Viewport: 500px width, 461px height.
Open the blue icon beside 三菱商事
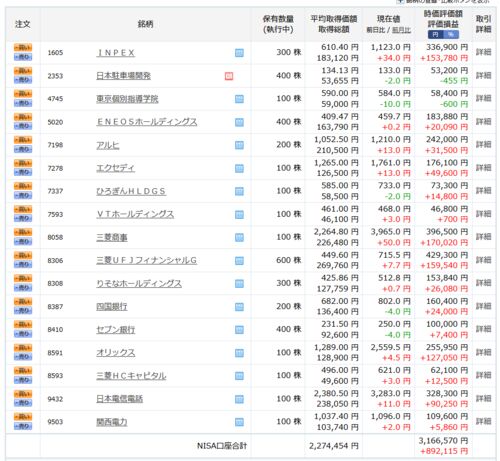pos(239,237)
